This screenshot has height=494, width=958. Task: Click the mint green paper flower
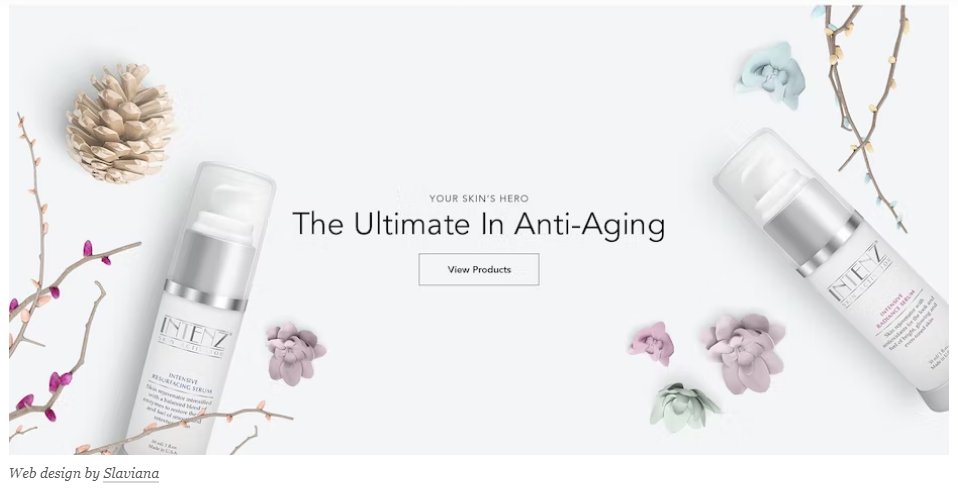click(682, 407)
